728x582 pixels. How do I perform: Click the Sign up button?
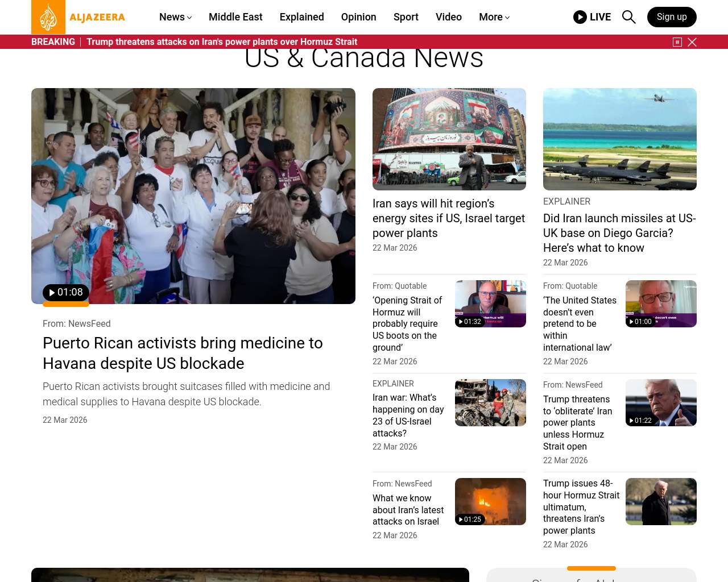pos(672,17)
